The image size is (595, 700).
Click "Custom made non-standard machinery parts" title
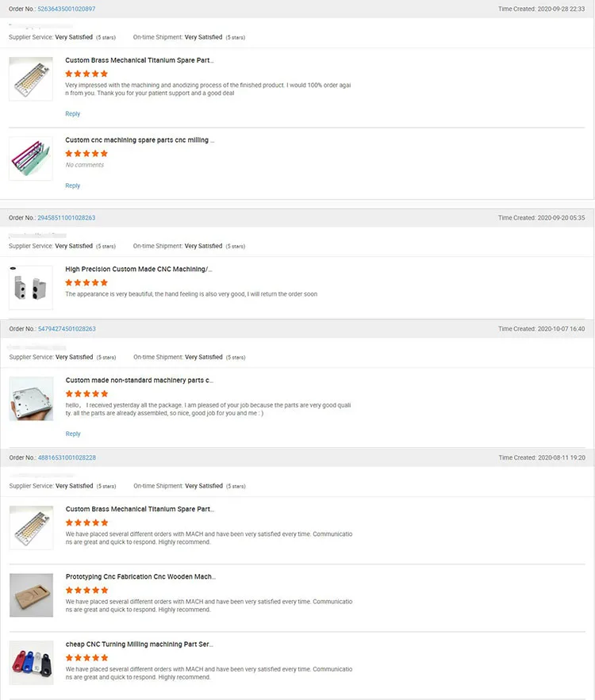[x=139, y=381]
